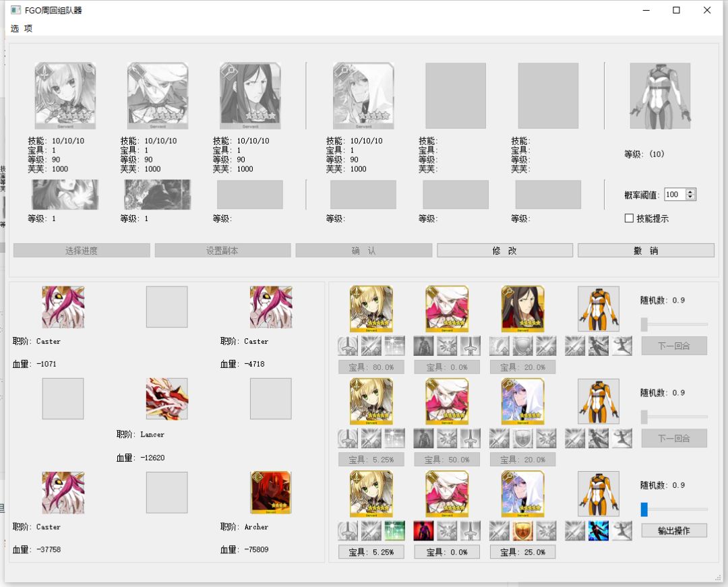Click the 输出操作 button
The image size is (728, 587).
click(674, 530)
